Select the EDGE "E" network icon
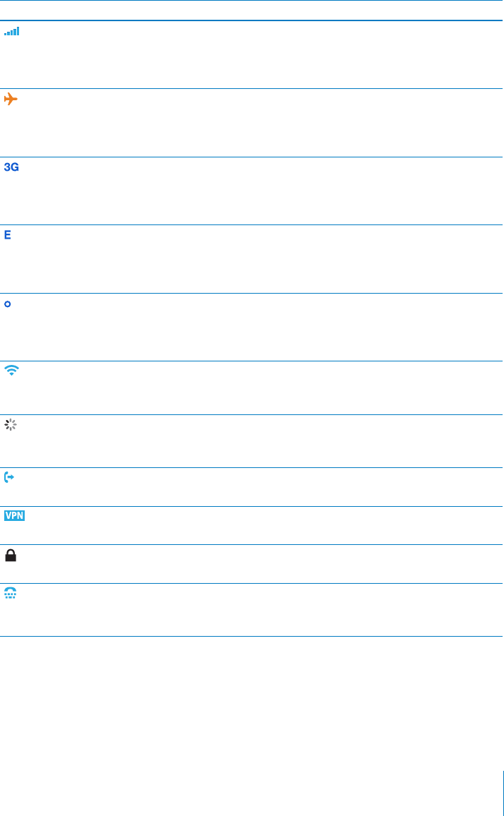 (8, 235)
